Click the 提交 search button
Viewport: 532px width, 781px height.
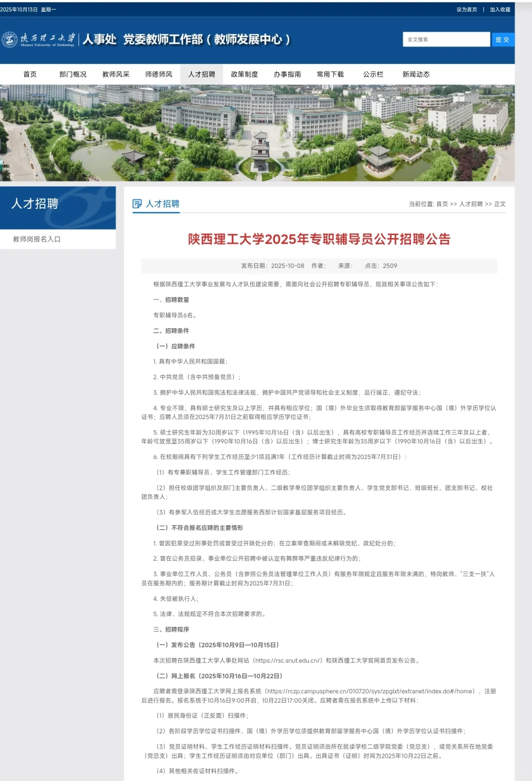[x=502, y=39]
